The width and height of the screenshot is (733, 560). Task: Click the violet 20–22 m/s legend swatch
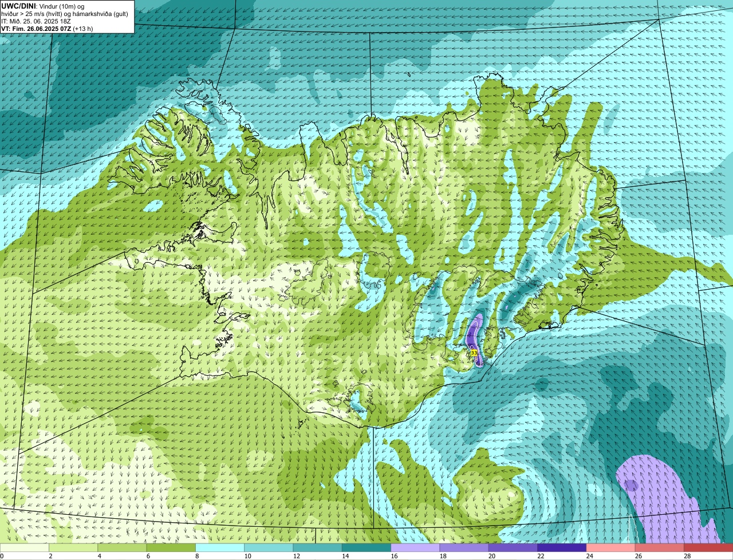(x=513, y=547)
